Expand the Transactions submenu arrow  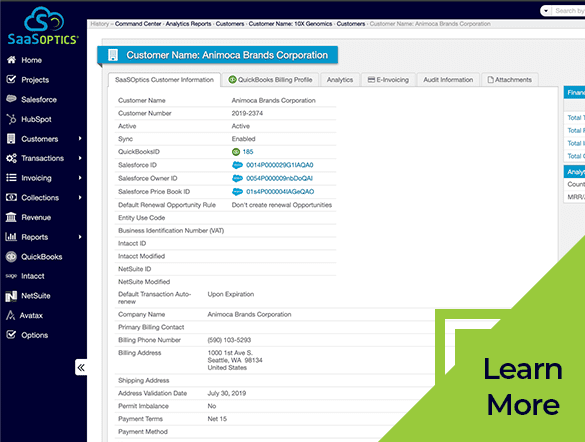pos(80,158)
